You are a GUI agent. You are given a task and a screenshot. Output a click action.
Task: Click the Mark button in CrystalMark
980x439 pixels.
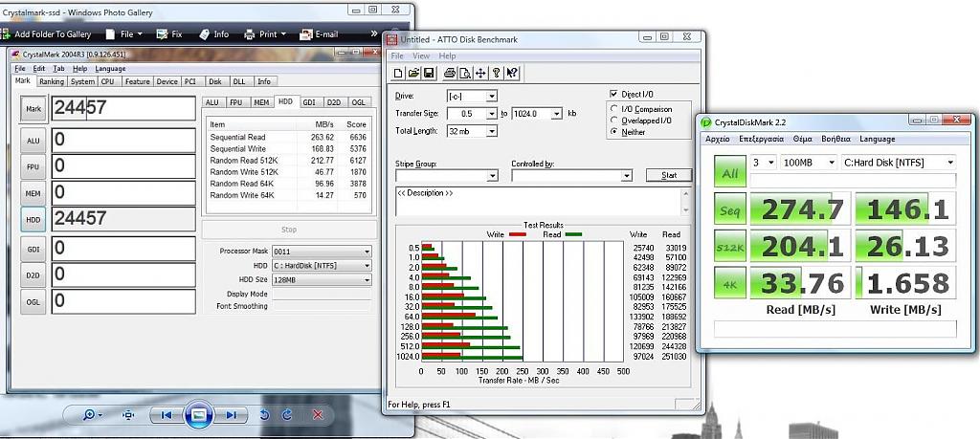[x=33, y=109]
